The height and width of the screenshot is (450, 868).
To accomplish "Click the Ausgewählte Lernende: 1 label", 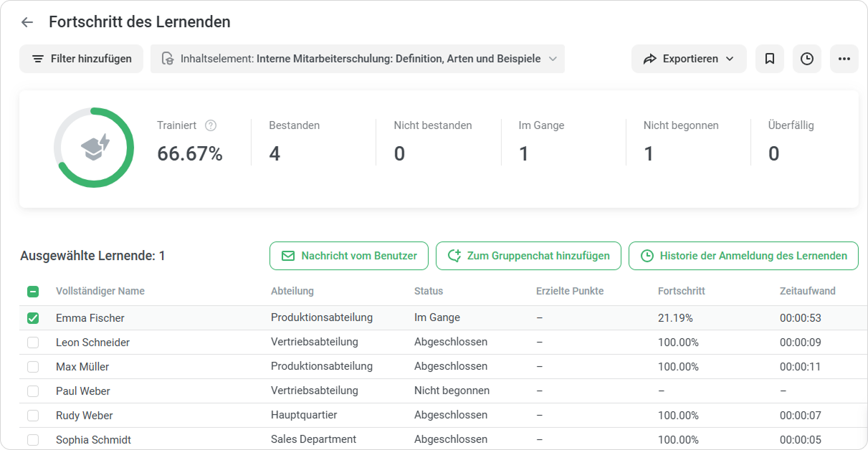I will click(92, 256).
